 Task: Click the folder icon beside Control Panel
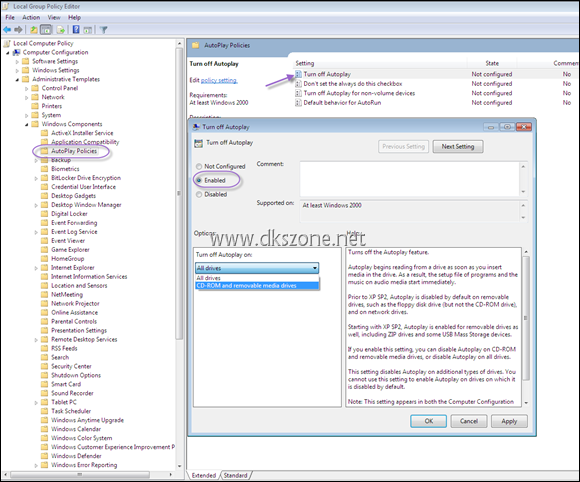[35, 88]
